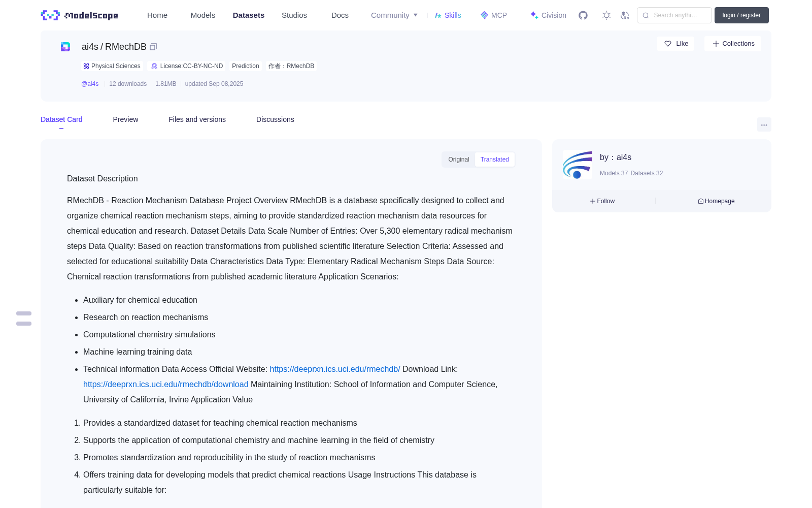Click the License tag icon

click(x=154, y=66)
